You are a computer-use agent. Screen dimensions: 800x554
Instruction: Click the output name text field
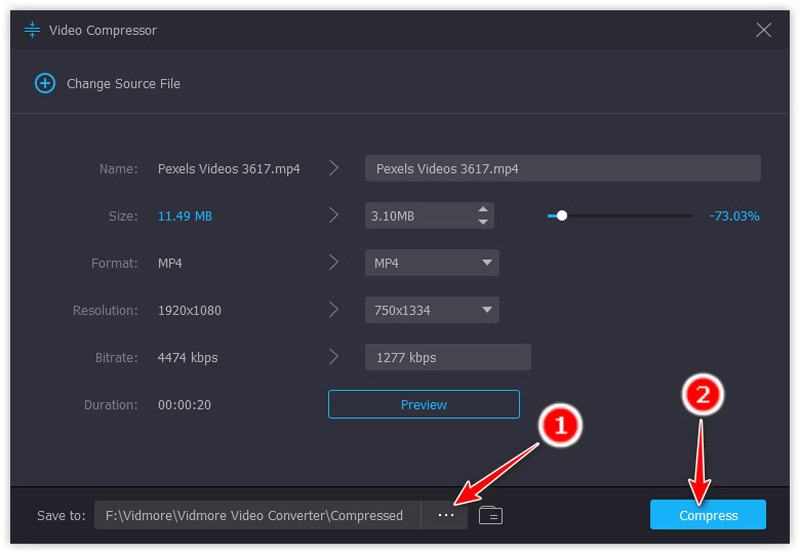(x=562, y=169)
